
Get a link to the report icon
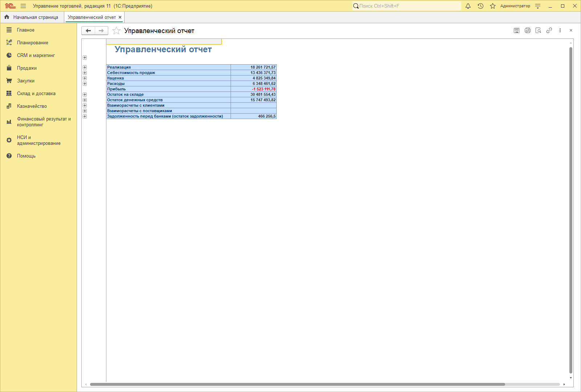coord(549,30)
